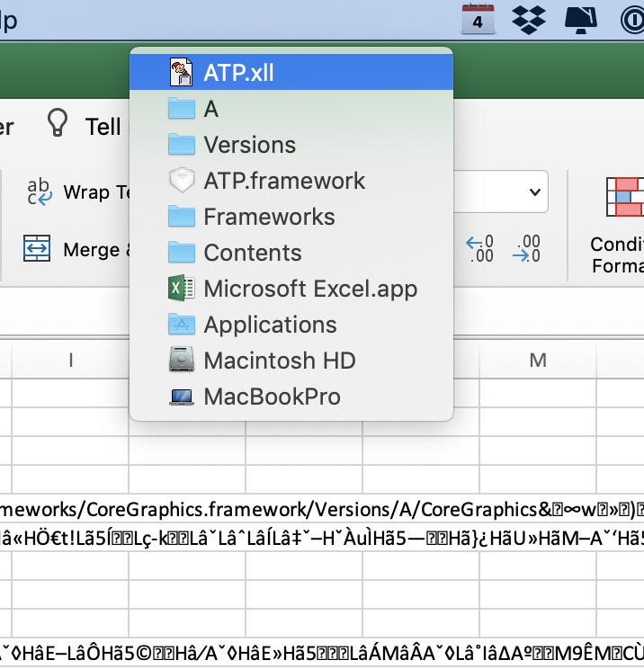Click the Increase Decimal icon

tap(479, 248)
